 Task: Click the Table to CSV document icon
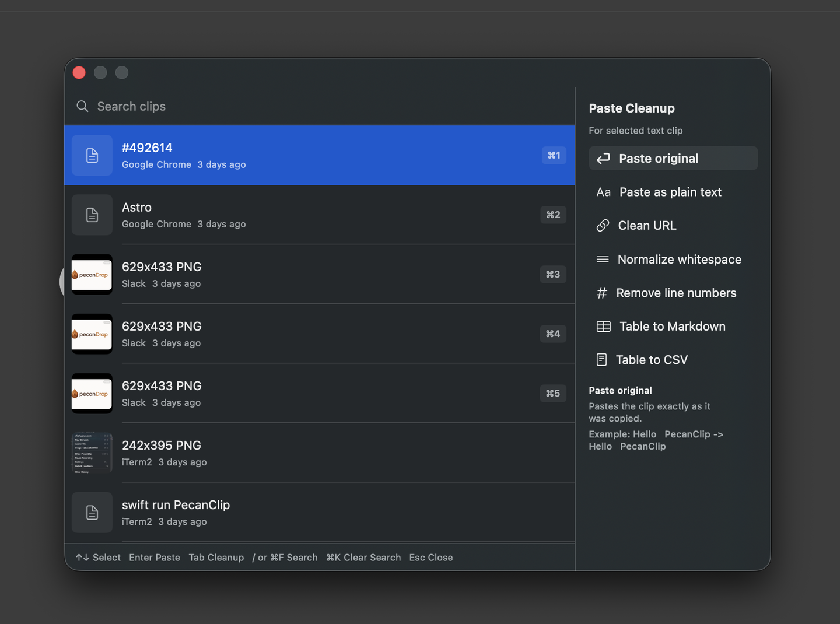pos(601,360)
